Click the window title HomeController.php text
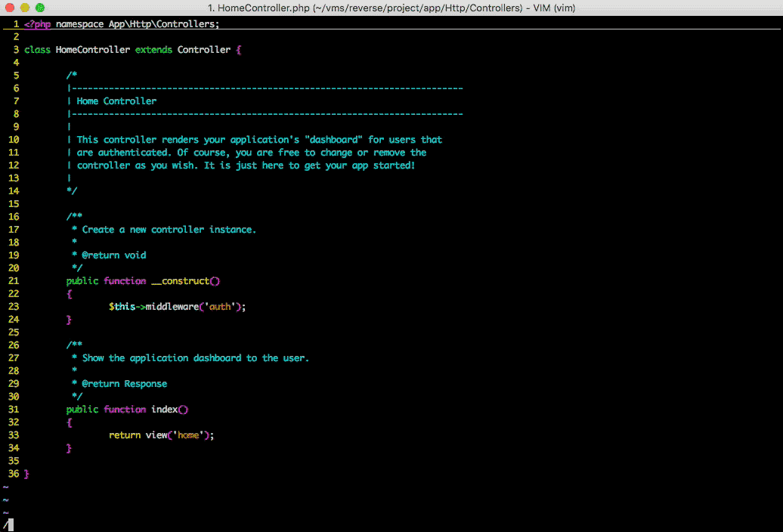Image resolution: width=783 pixels, height=532 pixels. (391, 8)
